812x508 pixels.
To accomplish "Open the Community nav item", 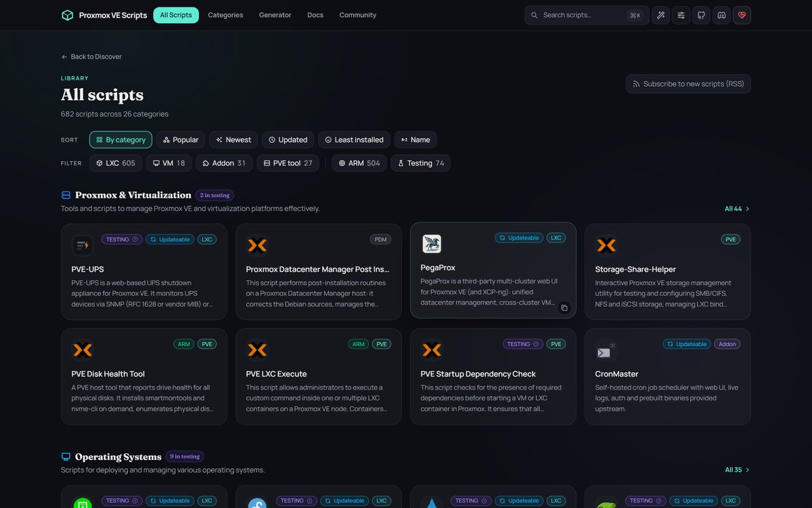I will [x=358, y=15].
